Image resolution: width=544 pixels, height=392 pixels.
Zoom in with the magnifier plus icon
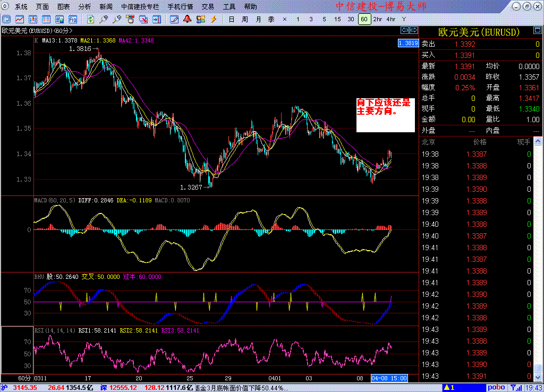104,20
